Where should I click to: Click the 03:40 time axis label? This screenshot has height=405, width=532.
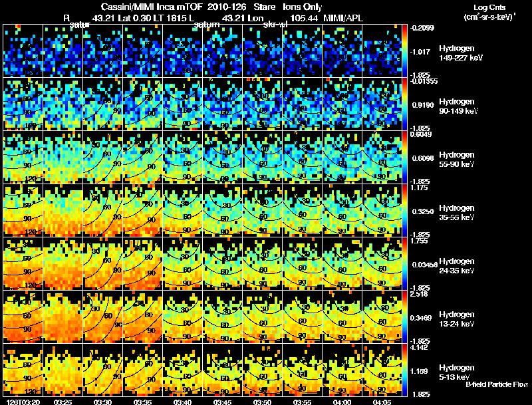[x=182, y=402]
